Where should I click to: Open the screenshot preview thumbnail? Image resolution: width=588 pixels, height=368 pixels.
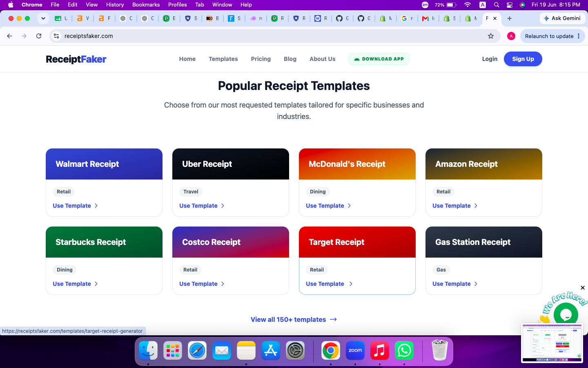(x=552, y=343)
